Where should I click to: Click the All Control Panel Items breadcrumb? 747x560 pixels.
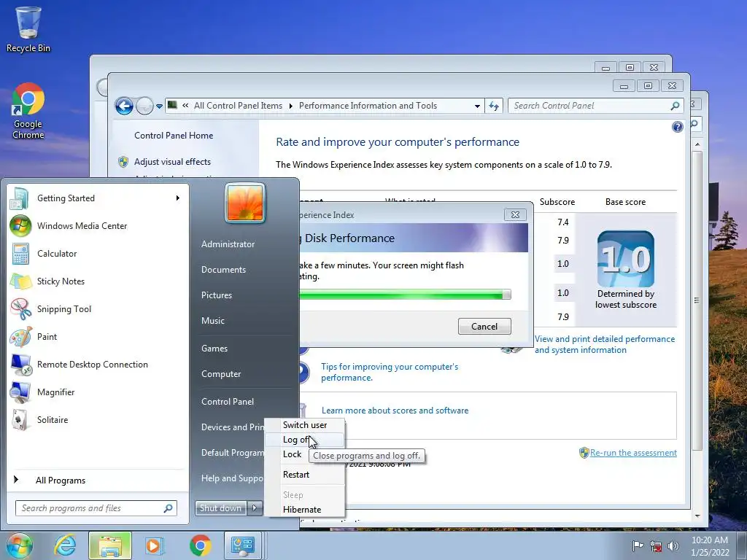(x=238, y=106)
